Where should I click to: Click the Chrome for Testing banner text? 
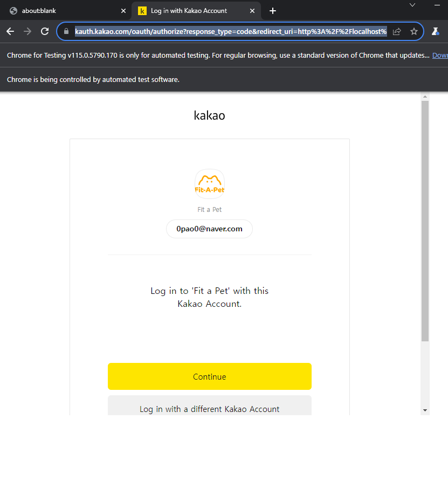click(218, 56)
